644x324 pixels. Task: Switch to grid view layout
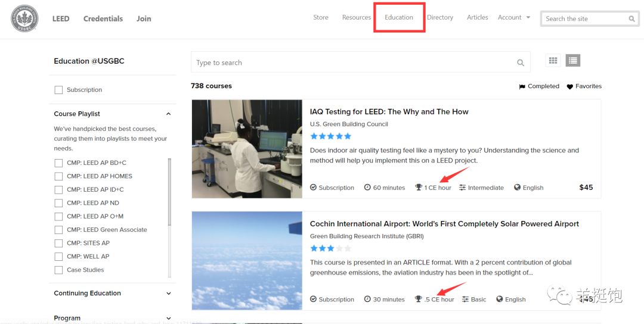click(x=553, y=60)
